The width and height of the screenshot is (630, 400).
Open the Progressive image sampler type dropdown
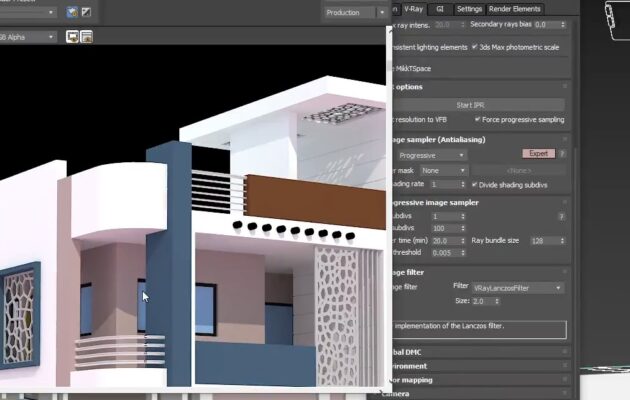[x=430, y=155]
